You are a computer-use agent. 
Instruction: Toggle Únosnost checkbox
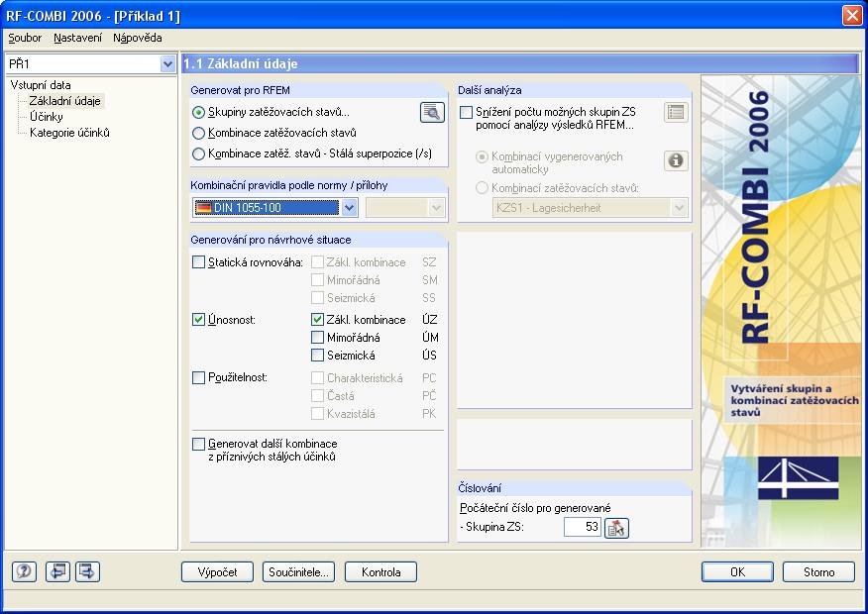198,320
